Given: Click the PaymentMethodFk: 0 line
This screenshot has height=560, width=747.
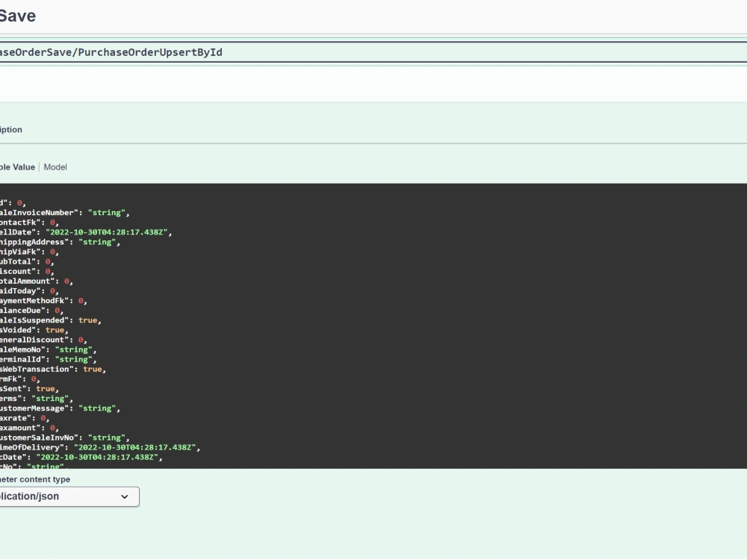Looking at the screenshot, I should [x=44, y=300].
